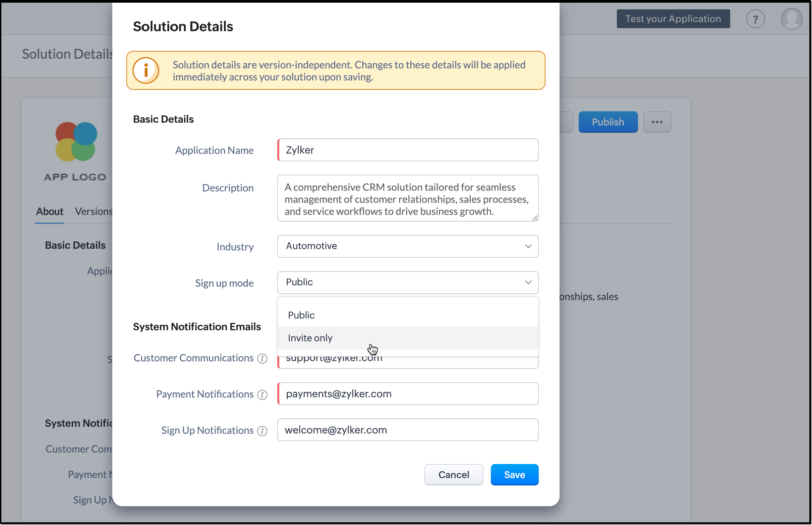Click the Customer Communications info icon

(x=262, y=359)
